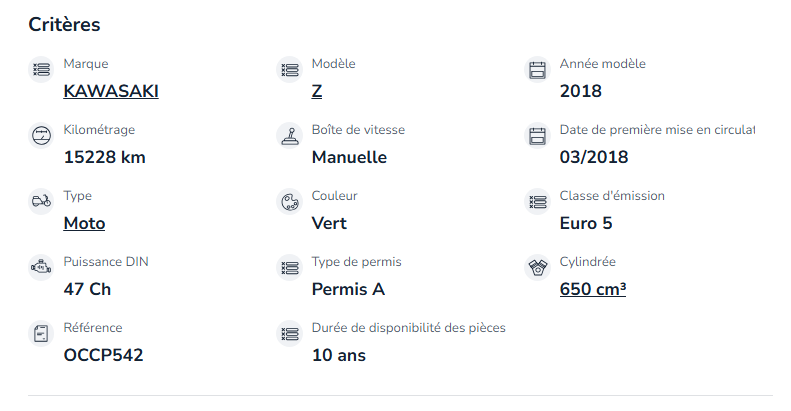Open the 650 cm³ cylindrée link
The image size is (791, 411).
point(593,289)
